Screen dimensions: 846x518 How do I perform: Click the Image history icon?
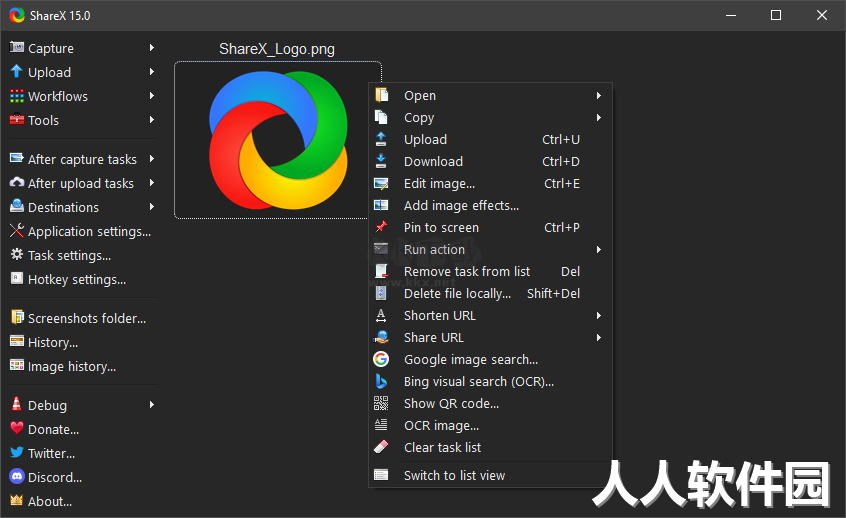pyautogui.click(x=17, y=365)
